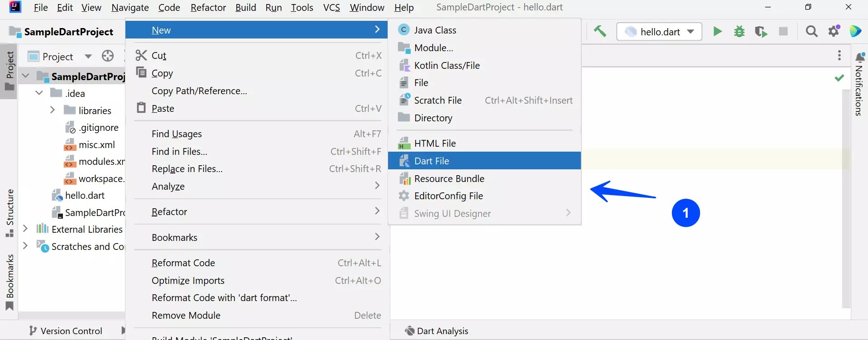Open the File menu
The image size is (868, 340).
(x=41, y=7)
